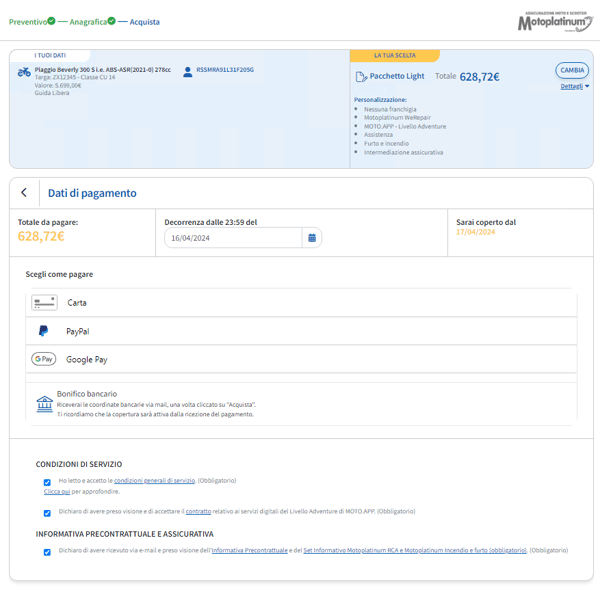
Task: Click the bank building Bonifico icon
Action: point(44,404)
